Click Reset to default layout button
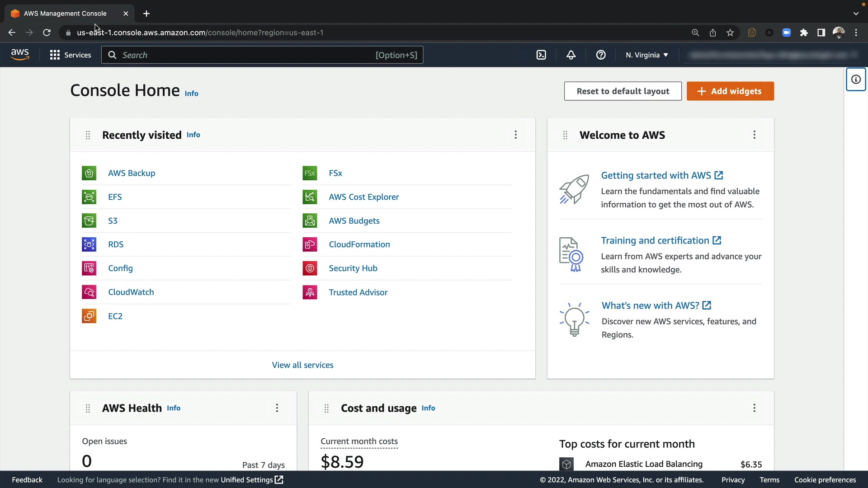Image resolution: width=868 pixels, height=488 pixels. click(623, 91)
